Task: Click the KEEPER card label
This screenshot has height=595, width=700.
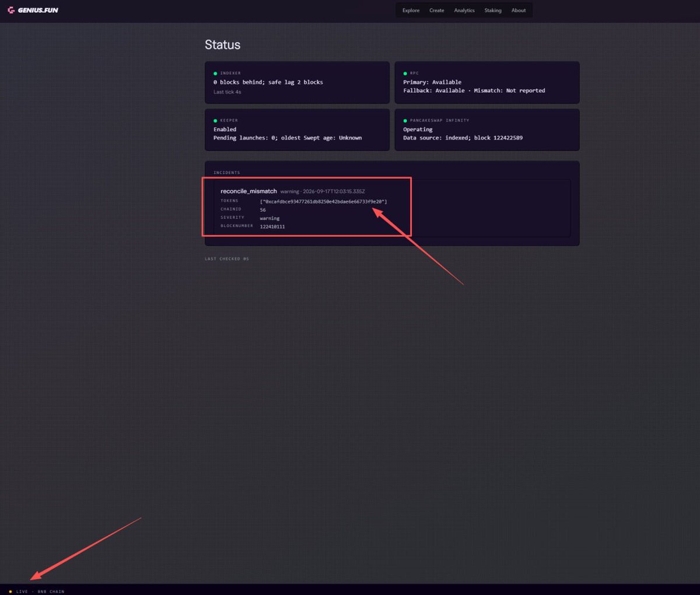Action: point(229,121)
